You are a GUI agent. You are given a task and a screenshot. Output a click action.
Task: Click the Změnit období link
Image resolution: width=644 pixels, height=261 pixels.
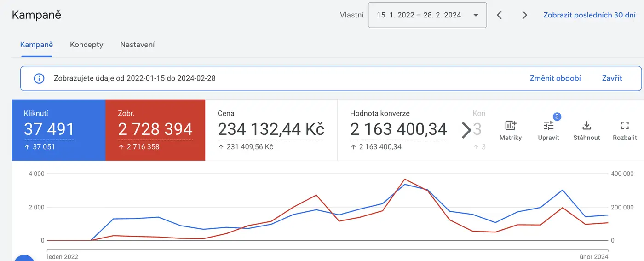coord(555,78)
